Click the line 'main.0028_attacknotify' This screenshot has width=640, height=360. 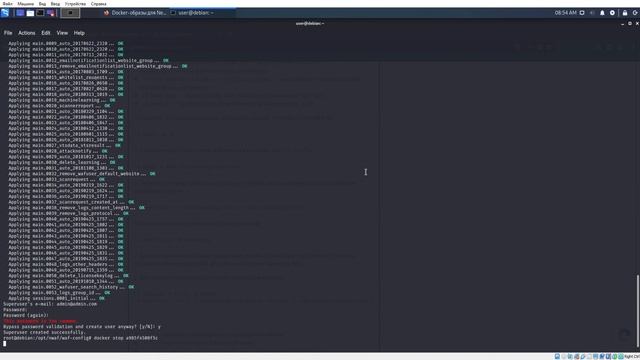coord(58,151)
